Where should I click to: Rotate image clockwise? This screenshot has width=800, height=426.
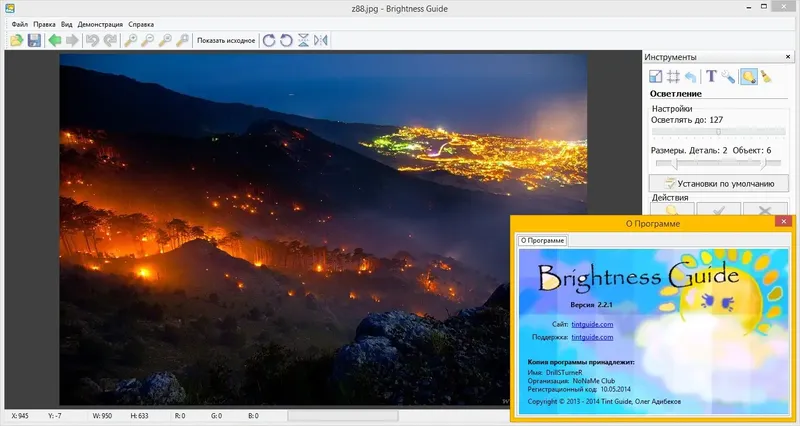269,40
